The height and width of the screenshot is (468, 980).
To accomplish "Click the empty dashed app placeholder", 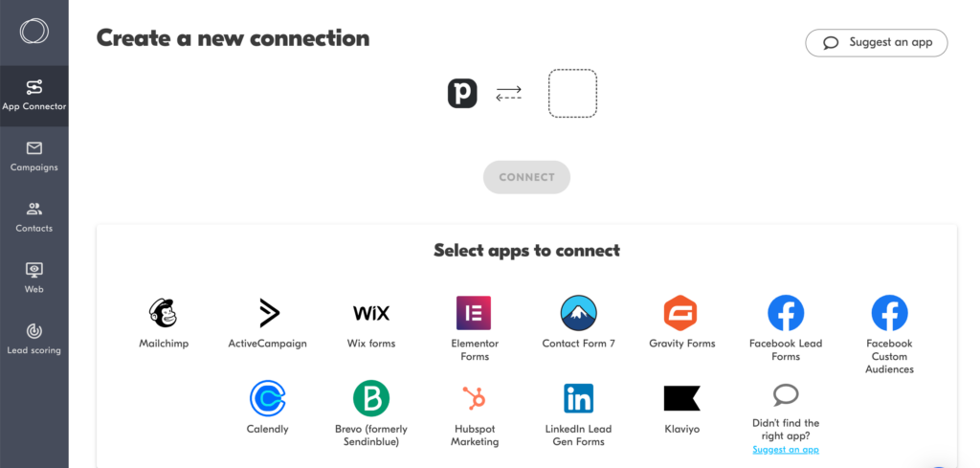I will point(572,94).
